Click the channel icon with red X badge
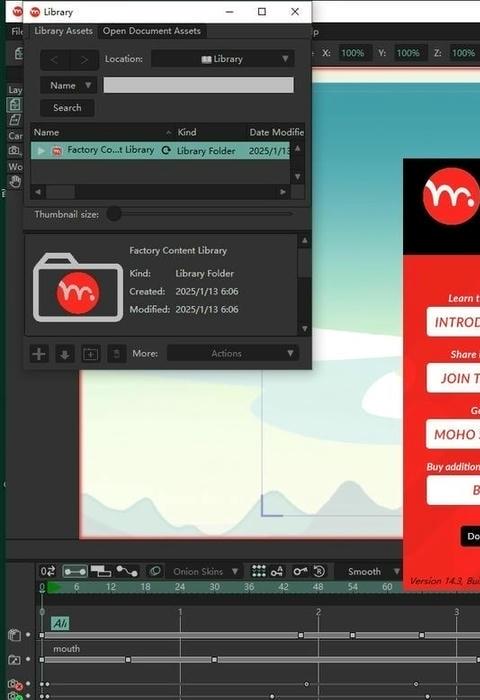 (x=15, y=684)
